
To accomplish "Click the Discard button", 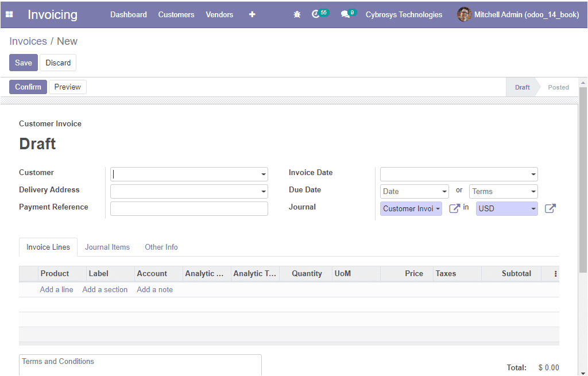I will pos(58,63).
